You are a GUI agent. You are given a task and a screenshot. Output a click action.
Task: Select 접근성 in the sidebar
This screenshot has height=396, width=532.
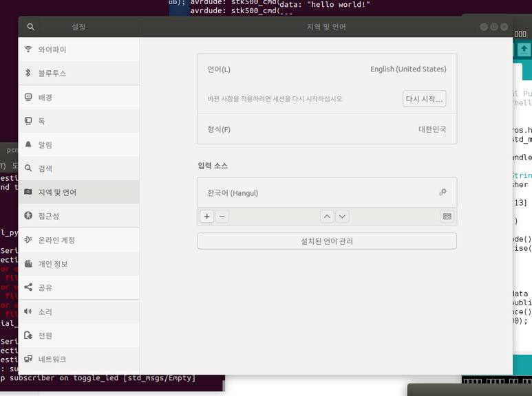point(78,216)
